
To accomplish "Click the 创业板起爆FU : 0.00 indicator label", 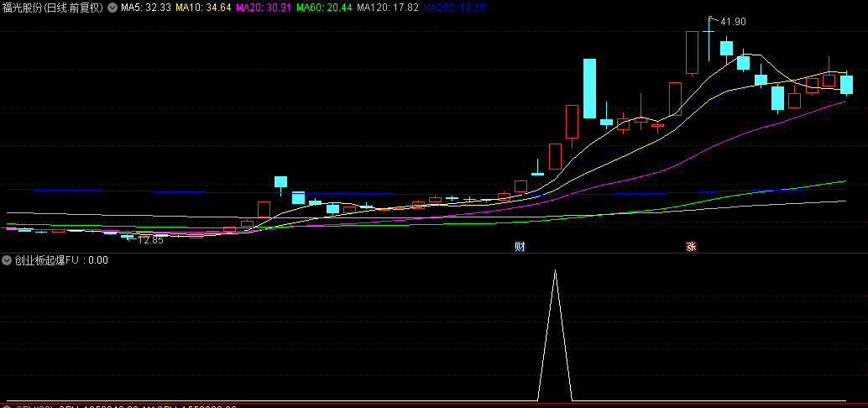I will [61, 260].
